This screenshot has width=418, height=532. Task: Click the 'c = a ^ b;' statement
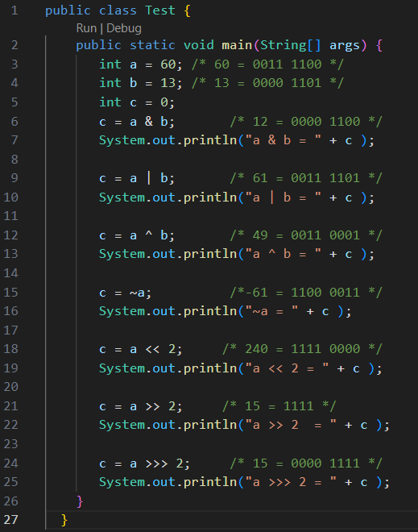(x=137, y=235)
